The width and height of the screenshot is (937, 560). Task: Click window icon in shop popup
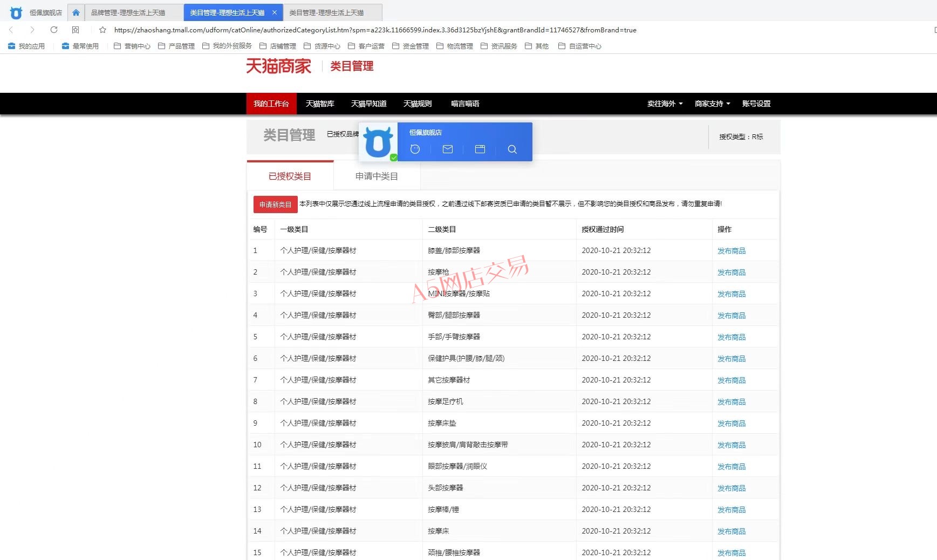480,149
